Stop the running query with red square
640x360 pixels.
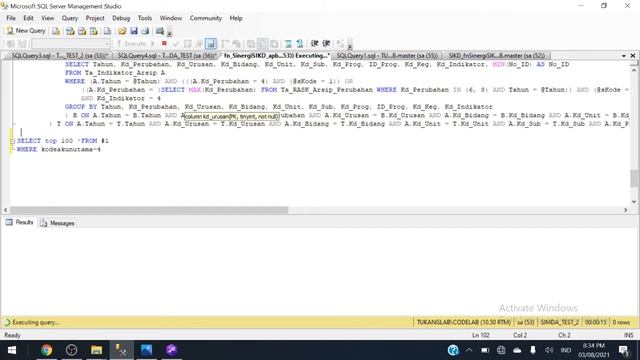point(164,44)
